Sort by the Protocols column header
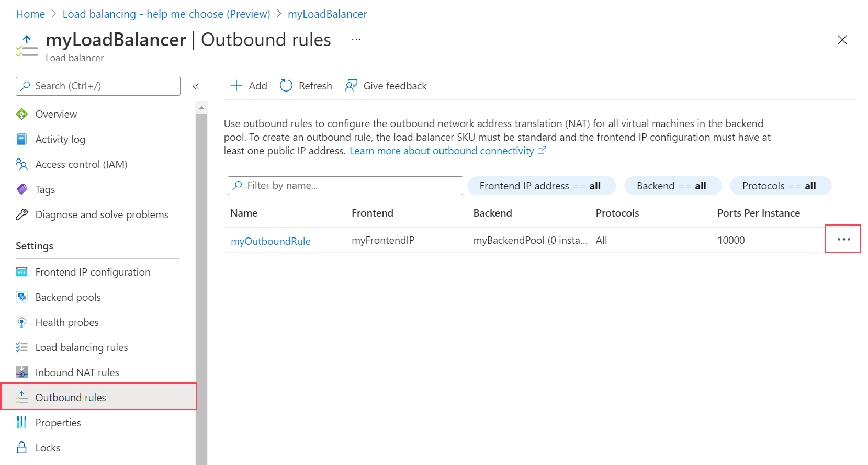 point(617,213)
